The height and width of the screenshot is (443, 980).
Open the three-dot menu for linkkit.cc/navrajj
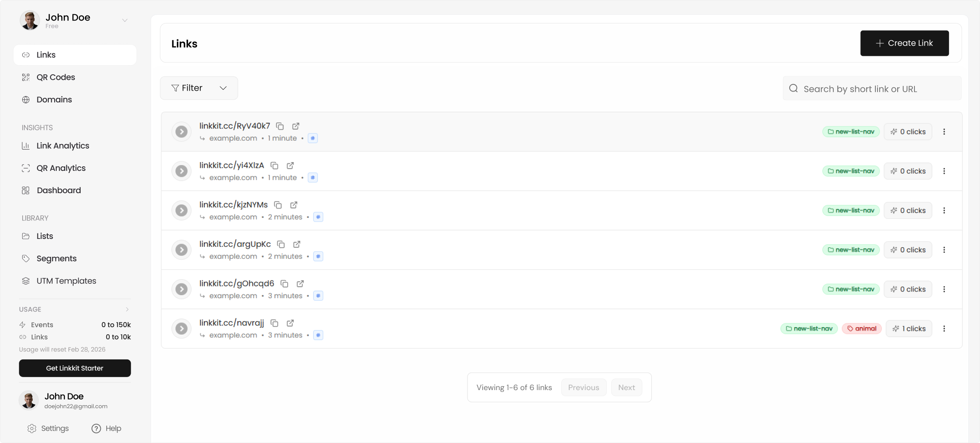[944, 328]
